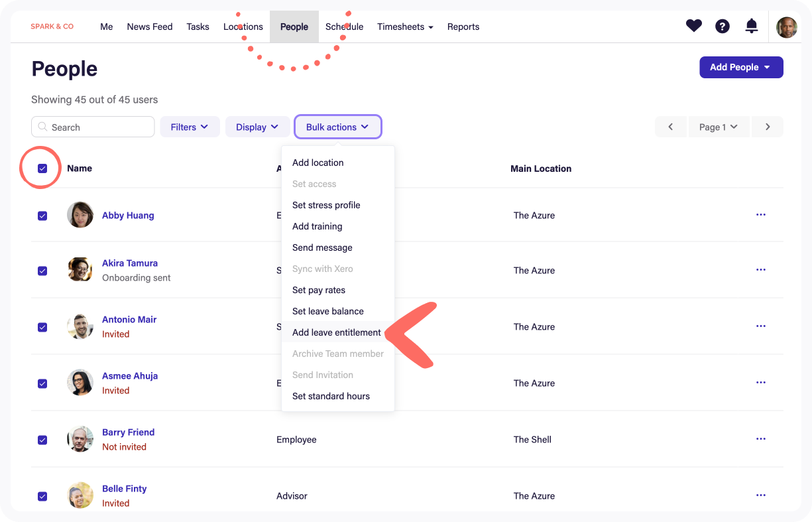Screen dimensions: 812x522
Task: Click the Employee access cell
Action: coord(296,439)
